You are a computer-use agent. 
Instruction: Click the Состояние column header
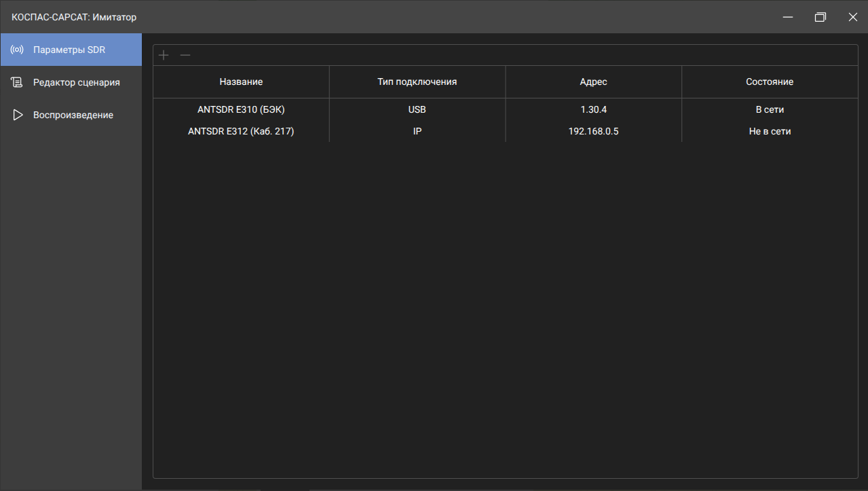tap(770, 81)
